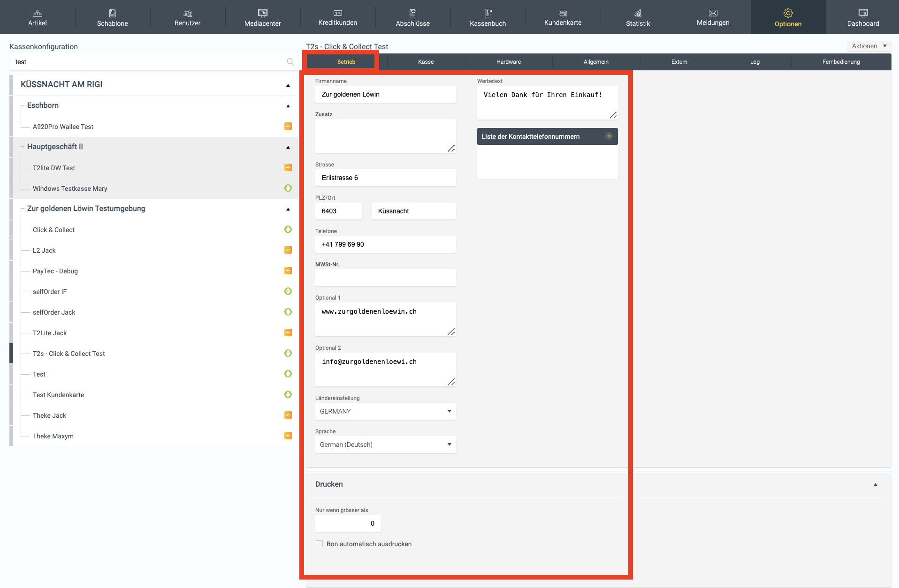Collapse the Drucken section
The height and width of the screenshot is (588, 899).
(875, 484)
